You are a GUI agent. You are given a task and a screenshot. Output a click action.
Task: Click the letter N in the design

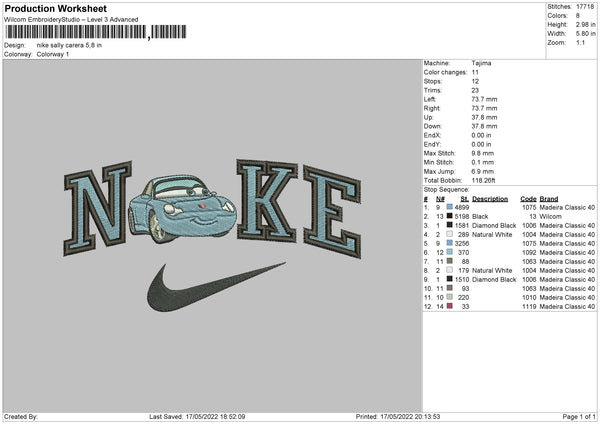pyautogui.click(x=98, y=208)
